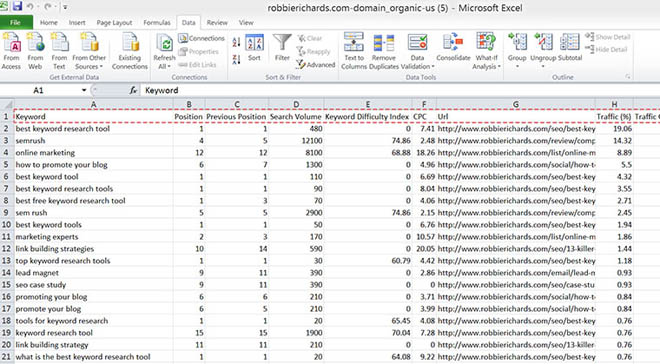Open the Outline dialog launcher

point(628,77)
